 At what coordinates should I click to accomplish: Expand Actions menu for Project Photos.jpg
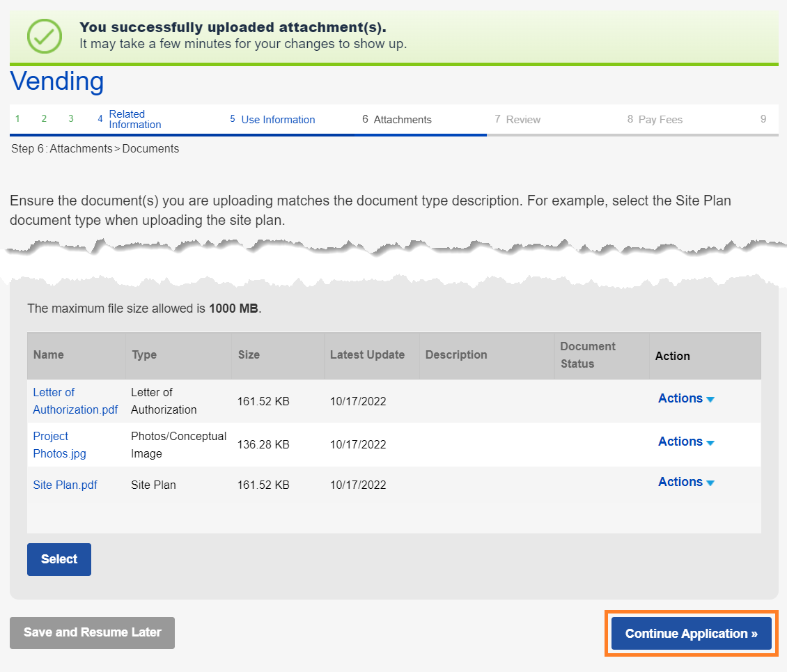click(686, 442)
